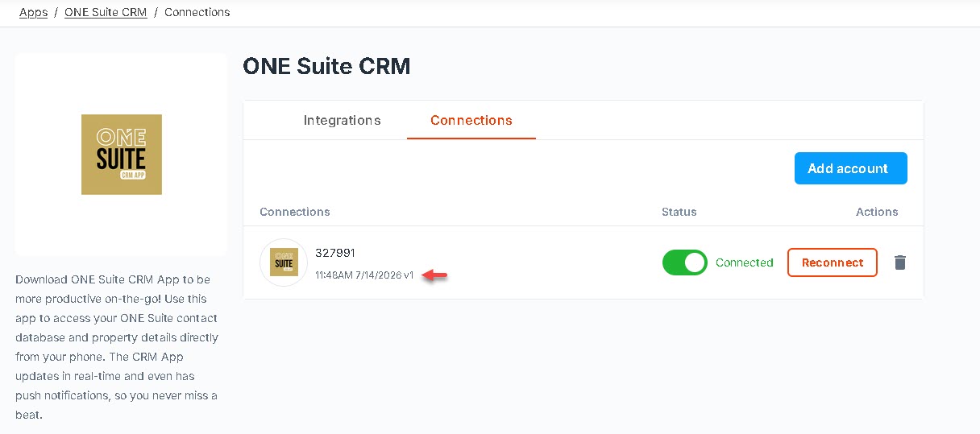Click the Add account button
Viewport: 980px width, 434px height.
point(851,168)
